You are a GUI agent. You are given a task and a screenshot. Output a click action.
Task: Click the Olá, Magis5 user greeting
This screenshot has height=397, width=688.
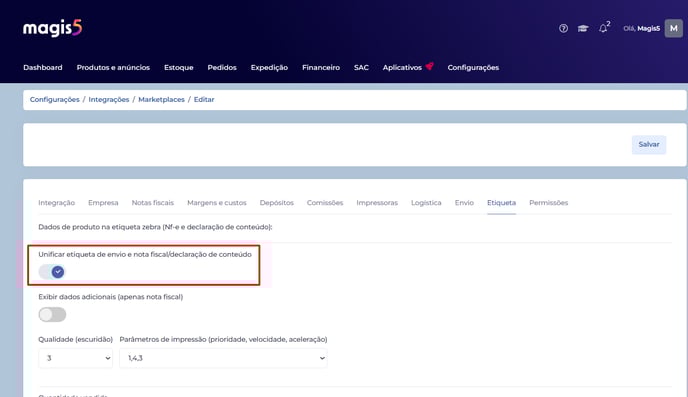click(641, 29)
